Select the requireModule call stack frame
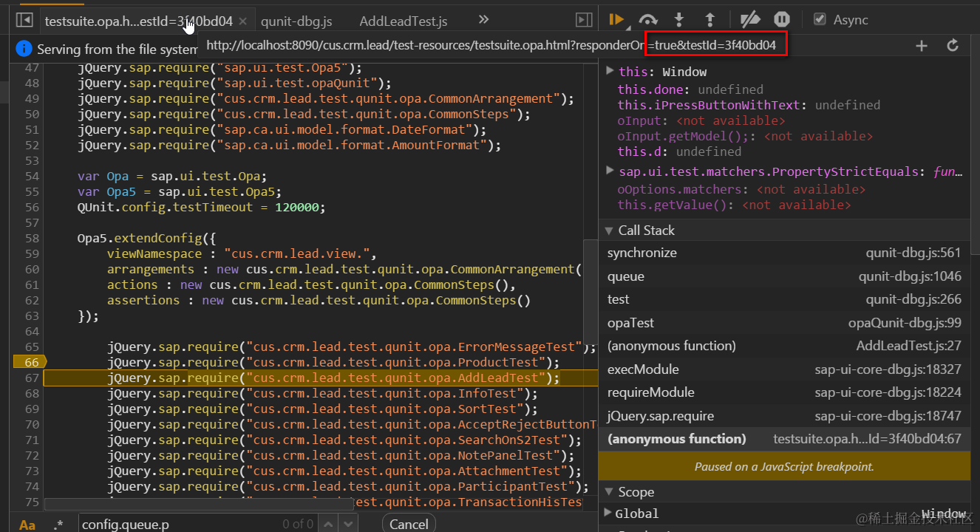 (784, 392)
